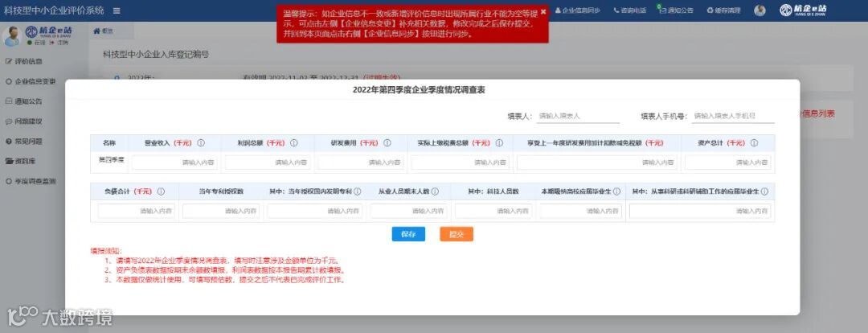Click the 从事科研或科研辅助工作的应届毕业生 input field
The image size is (868, 333).
coord(700,211)
